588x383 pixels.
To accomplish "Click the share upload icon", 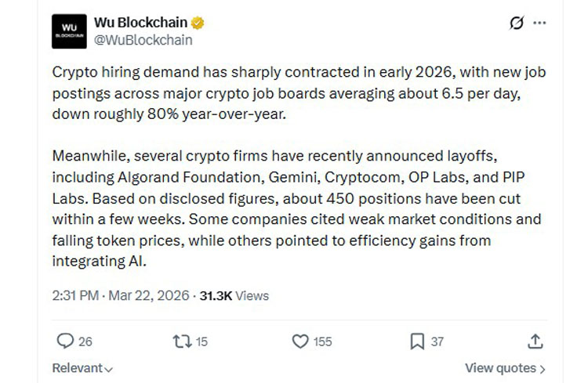I will point(535,341).
